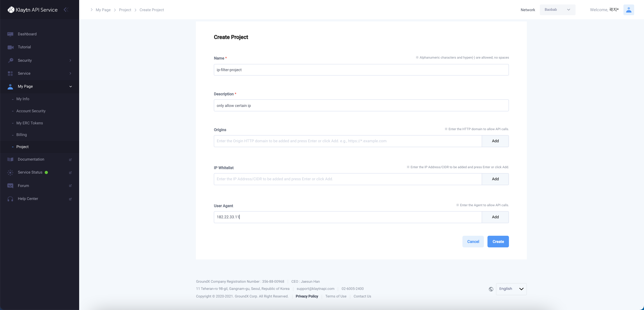Click the Service icon in sidebar

10,74
